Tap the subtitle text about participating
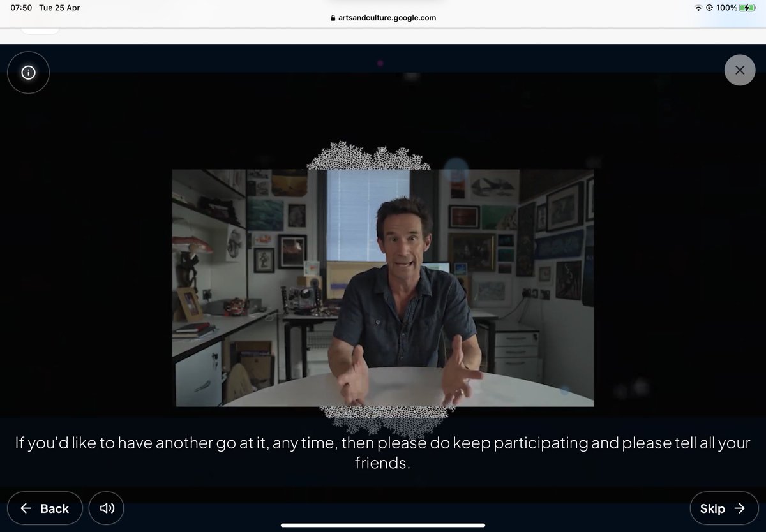The width and height of the screenshot is (766, 532). coord(383,452)
